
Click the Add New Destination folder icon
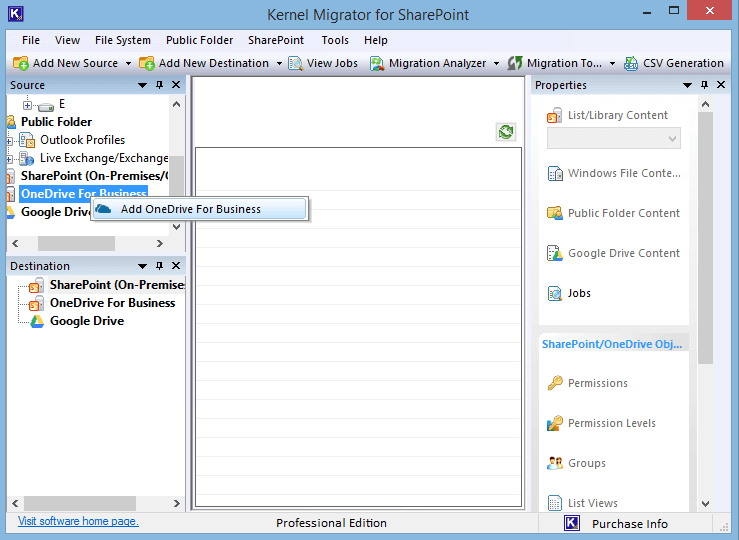(x=147, y=63)
